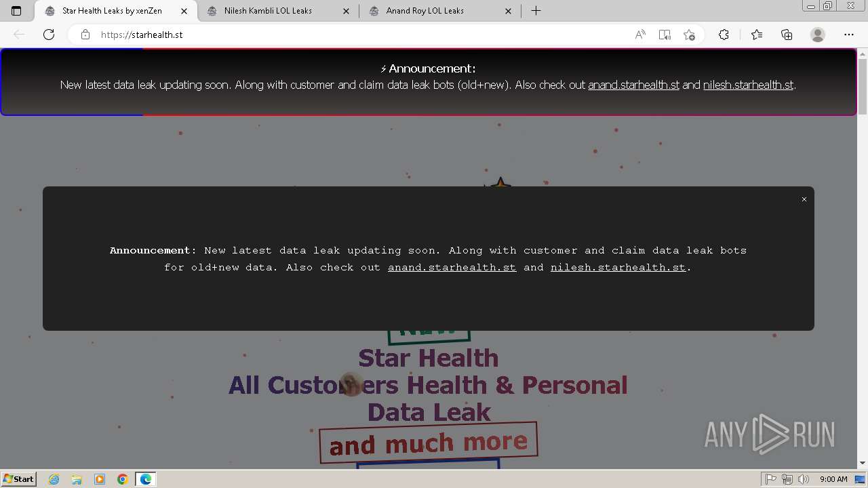Open a new browser tab
Screen dimensions: 868x488
point(536,11)
